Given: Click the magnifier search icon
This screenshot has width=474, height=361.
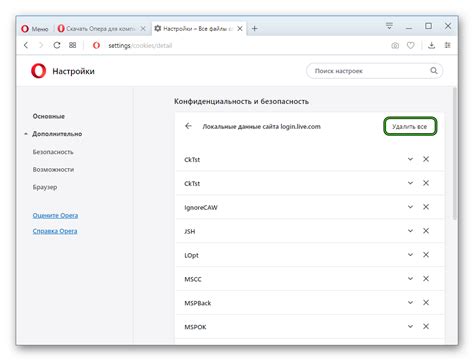Looking at the screenshot, I should (434, 71).
